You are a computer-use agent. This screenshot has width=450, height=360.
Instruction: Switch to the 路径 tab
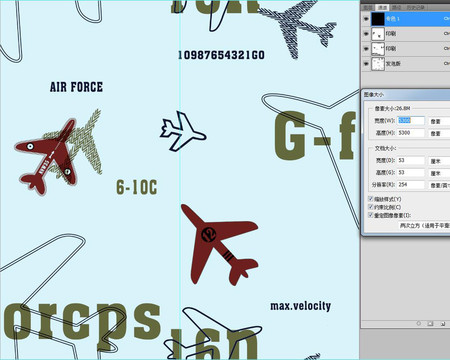pos(396,7)
